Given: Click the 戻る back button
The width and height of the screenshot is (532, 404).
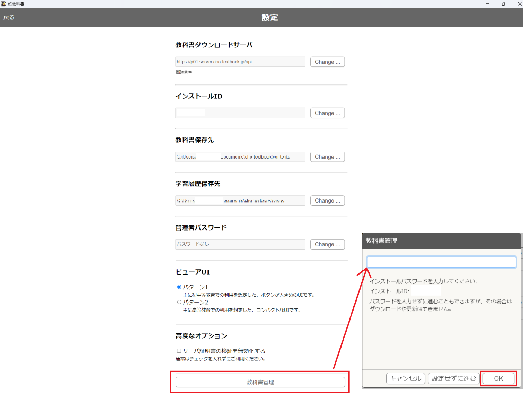Looking at the screenshot, I should (x=9, y=17).
